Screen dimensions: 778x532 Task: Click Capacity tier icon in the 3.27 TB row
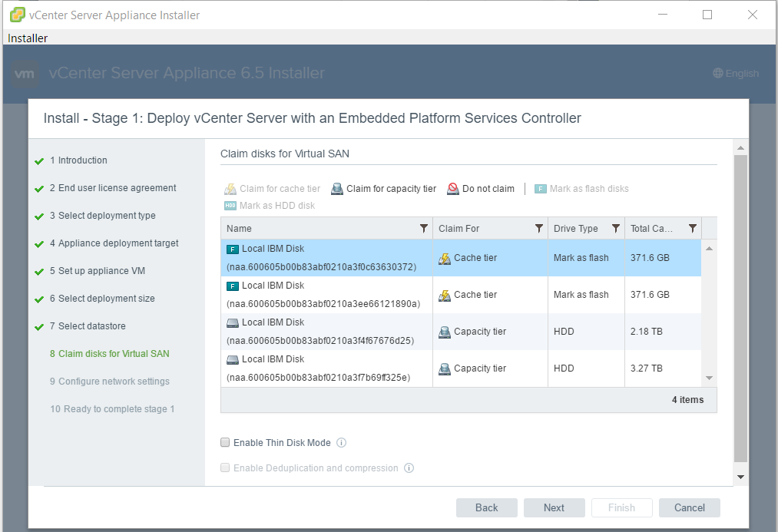pyautogui.click(x=445, y=369)
